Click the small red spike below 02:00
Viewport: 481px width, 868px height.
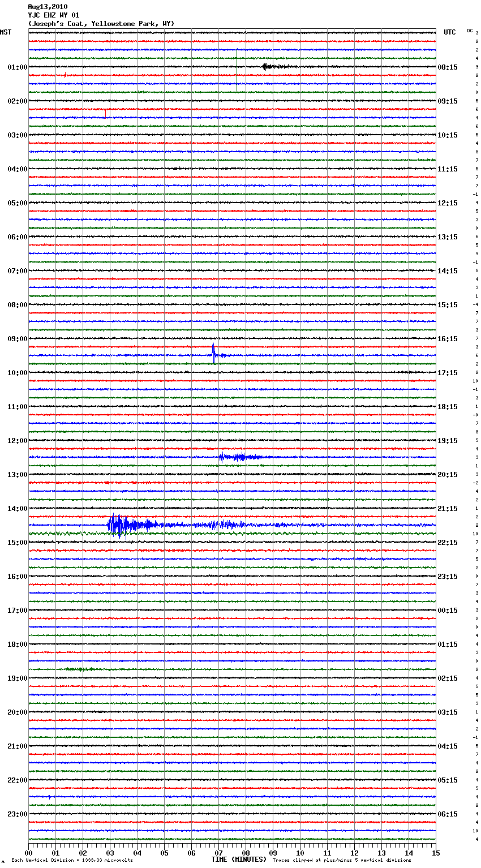[x=105, y=113]
